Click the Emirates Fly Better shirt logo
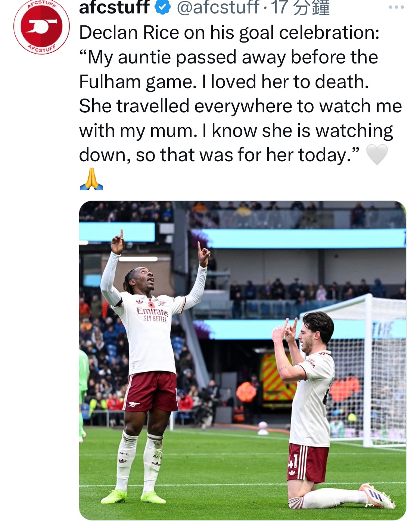420x521 pixels. [x=152, y=314]
